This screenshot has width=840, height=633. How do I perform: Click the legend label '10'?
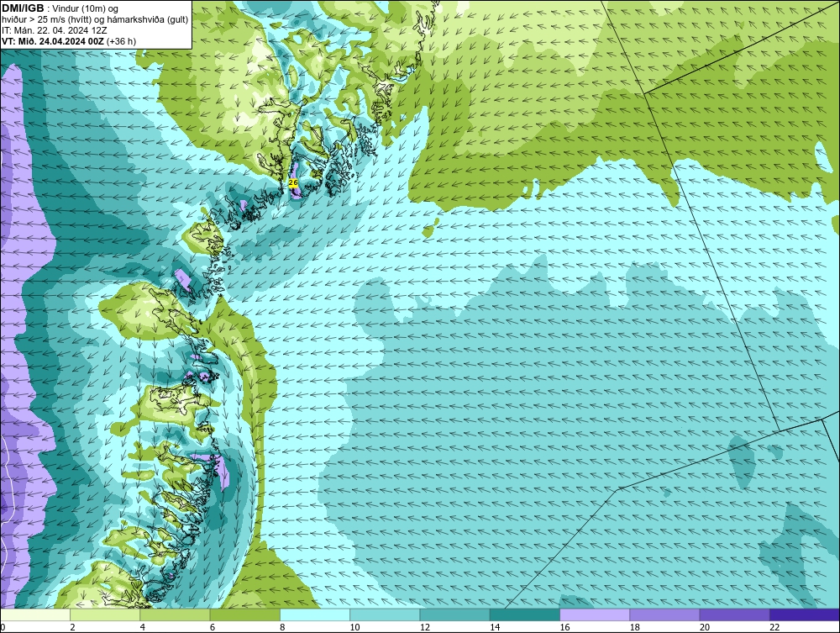[354, 627]
